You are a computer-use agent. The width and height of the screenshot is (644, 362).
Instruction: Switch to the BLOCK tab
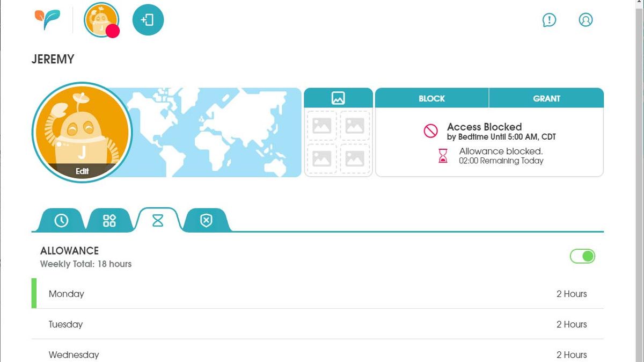[x=433, y=98]
